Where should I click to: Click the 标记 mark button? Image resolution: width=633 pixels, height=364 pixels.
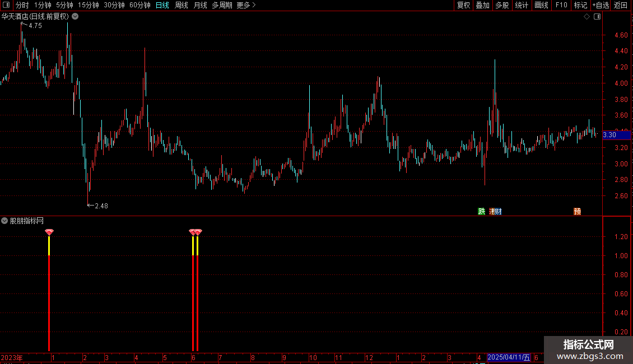click(580, 5)
